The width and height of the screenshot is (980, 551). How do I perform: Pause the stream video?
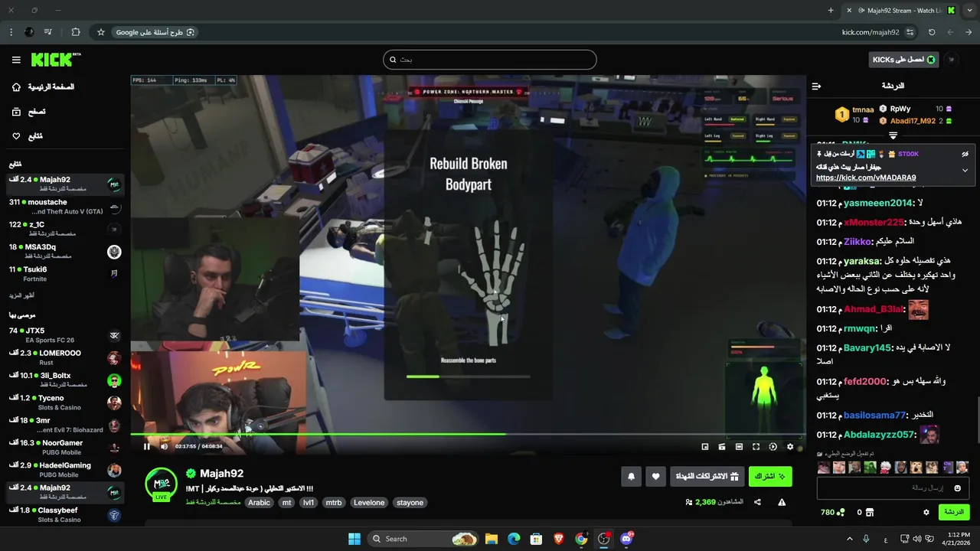(x=146, y=446)
